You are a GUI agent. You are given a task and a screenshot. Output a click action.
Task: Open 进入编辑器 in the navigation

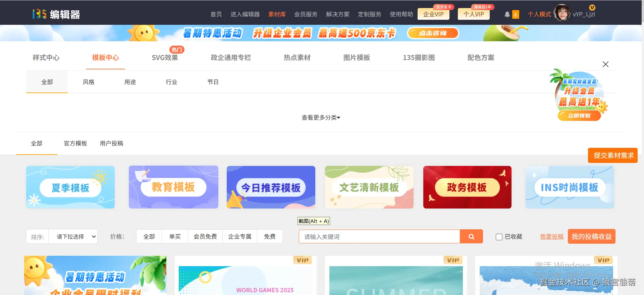[x=245, y=14]
